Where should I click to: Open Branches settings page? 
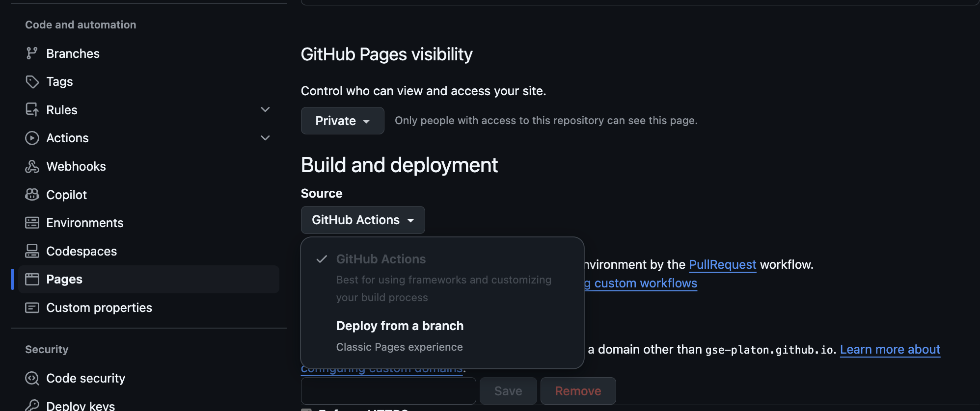point(149,53)
